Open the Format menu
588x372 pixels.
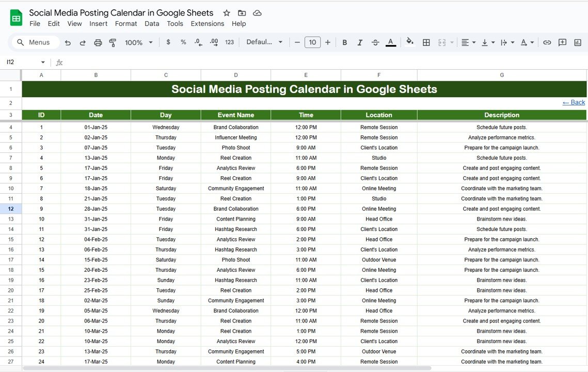click(x=126, y=24)
